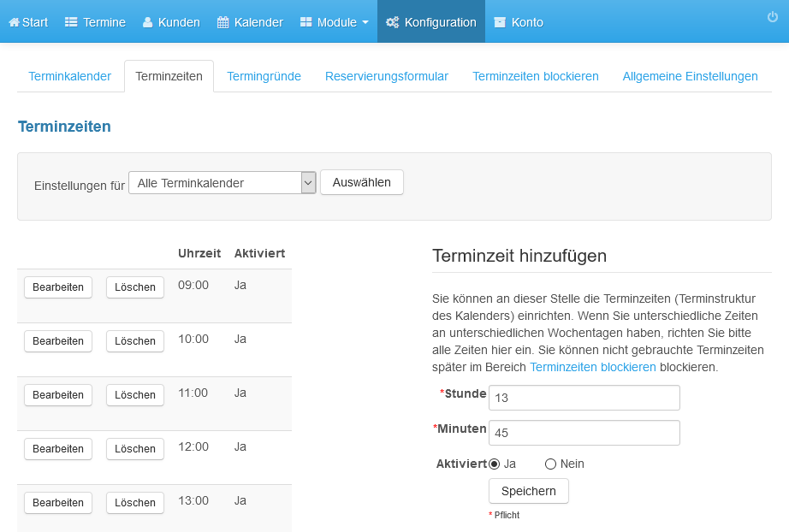Go to Allgemeine Einstellungen tab

click(690, 76)
